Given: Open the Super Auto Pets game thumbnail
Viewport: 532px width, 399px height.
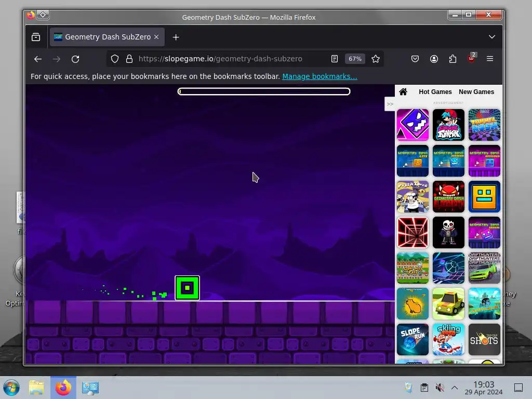Looking at the screenshot, I should 413,268.
